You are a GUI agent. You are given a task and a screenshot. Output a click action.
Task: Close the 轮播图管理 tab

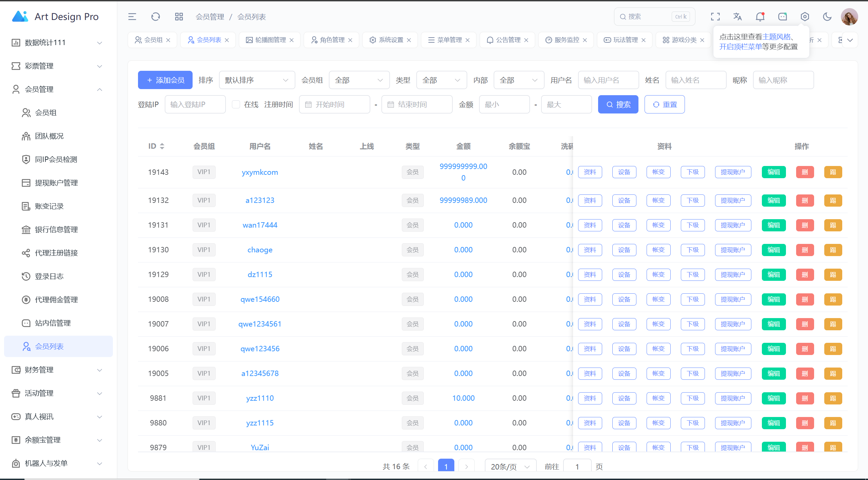292,40
